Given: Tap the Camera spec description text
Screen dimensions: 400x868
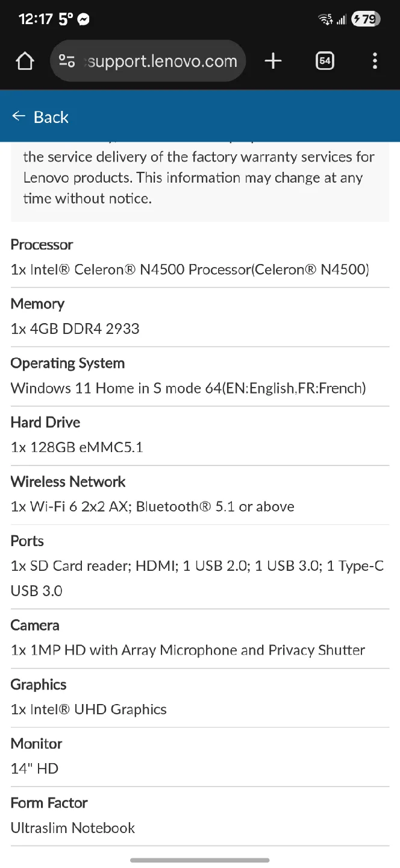Looking at the screenshot, I should (187, 650).
